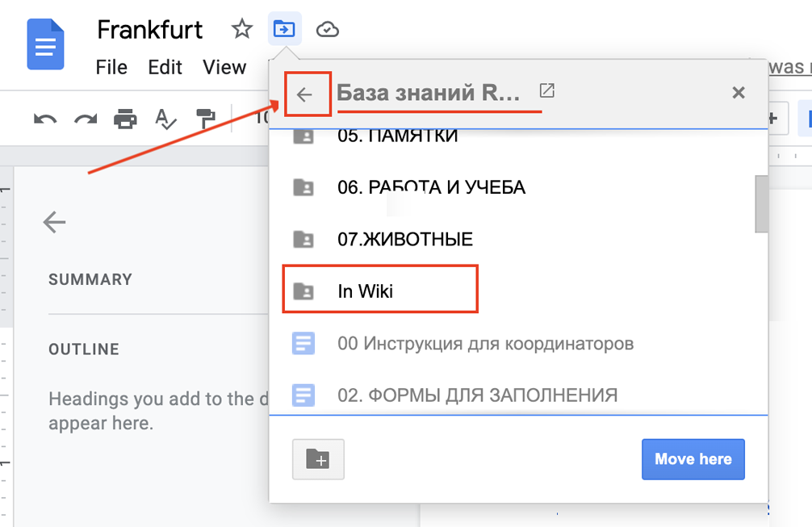Select the 06. РАБОТА И УЧЕБА folder
Image resolution: width=812 pixels, height=527 pixels.
[431, 187]
